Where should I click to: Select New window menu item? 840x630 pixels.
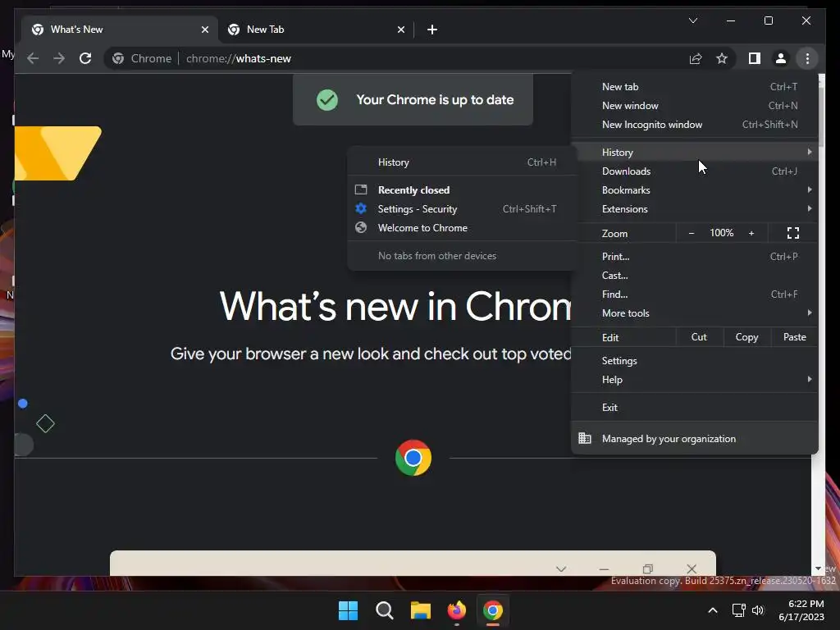click(694, 106)
